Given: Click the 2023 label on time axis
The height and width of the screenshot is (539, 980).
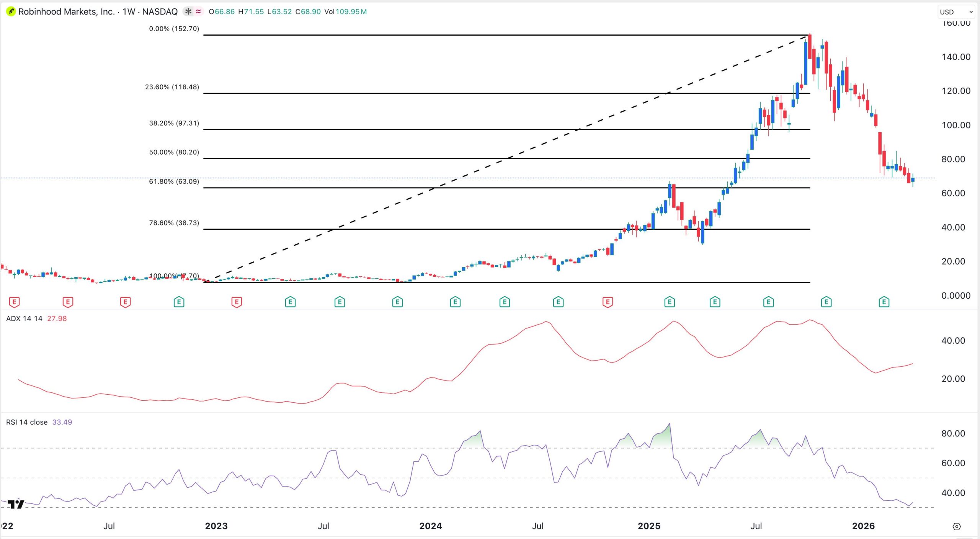Looking at the screenshot, I should tap(216, 526).
